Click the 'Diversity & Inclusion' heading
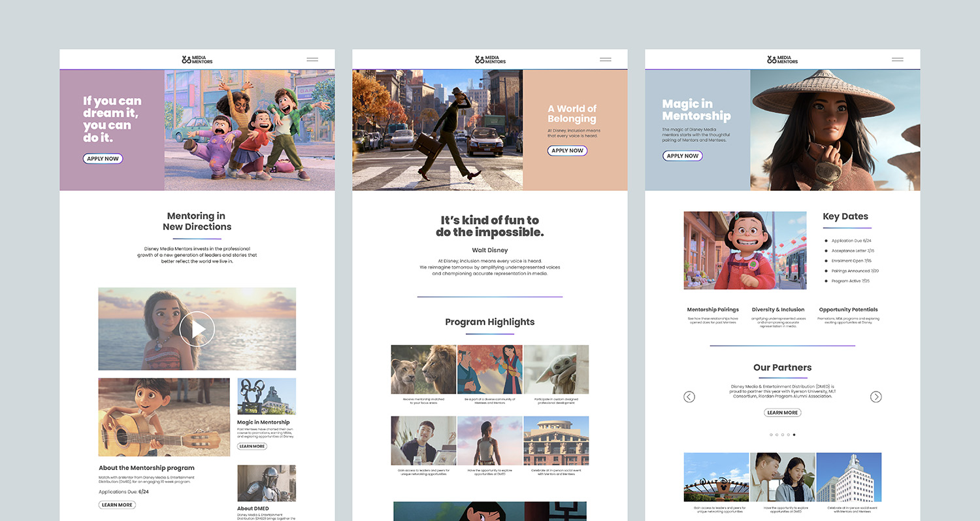Viewport: 980px width, 521px height. (778, 310)
